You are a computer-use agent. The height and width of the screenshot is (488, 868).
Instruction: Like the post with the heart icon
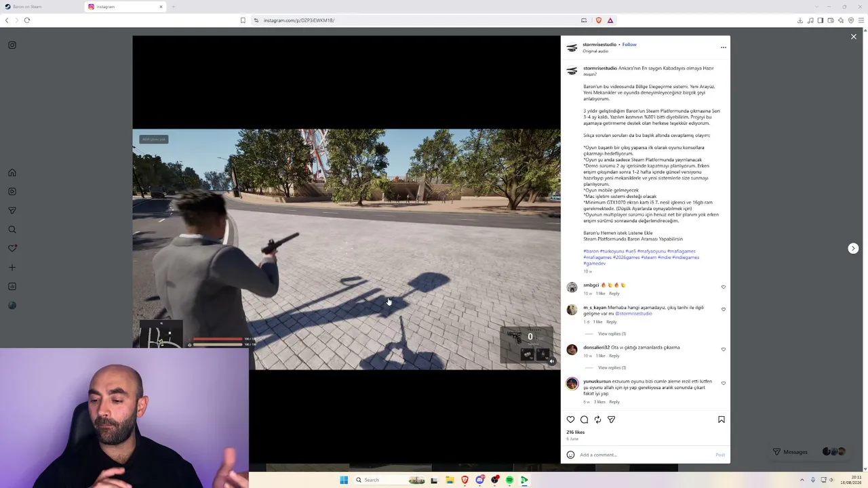pos(570,420)
